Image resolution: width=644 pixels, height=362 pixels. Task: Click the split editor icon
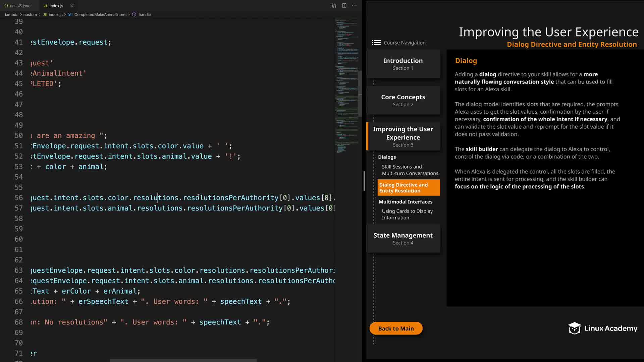click(344, 6)
